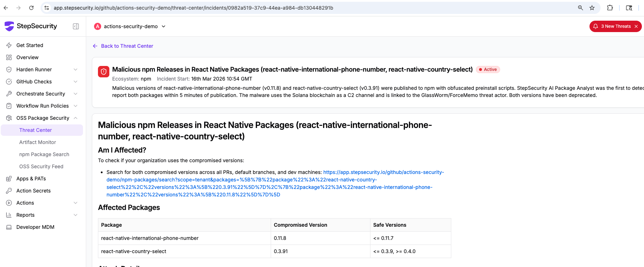Click the Workflow Run Policies clipboard icon

(x=9, y=106)
